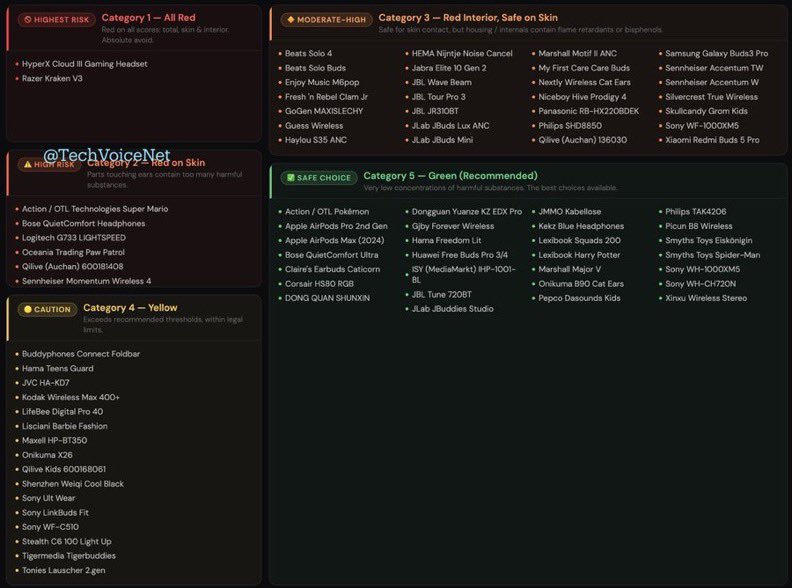Click JLab JBuddies Studio entry
The width and height of the screenshot is (792, 588).
[453, 309]
